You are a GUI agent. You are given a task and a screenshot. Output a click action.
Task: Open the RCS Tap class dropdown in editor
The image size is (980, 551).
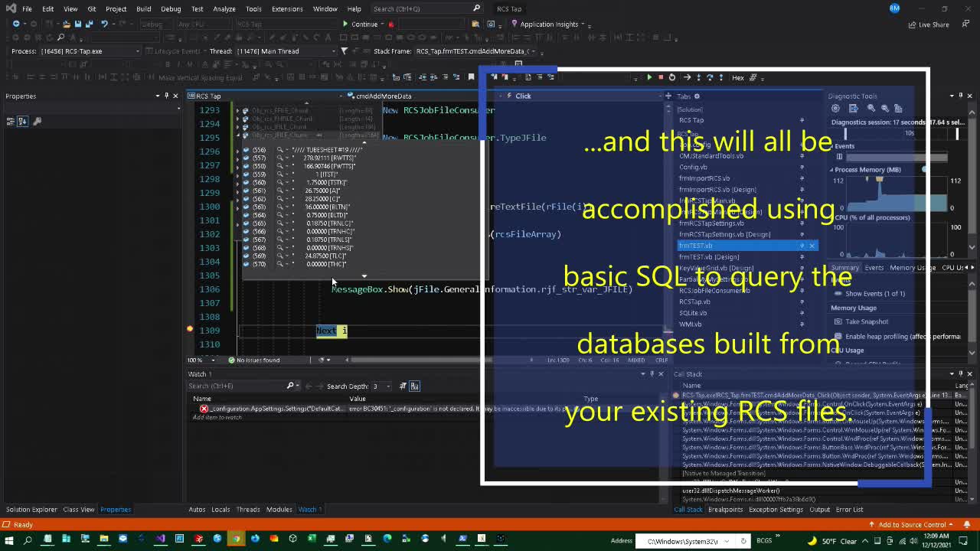click(x=265, y=96)
